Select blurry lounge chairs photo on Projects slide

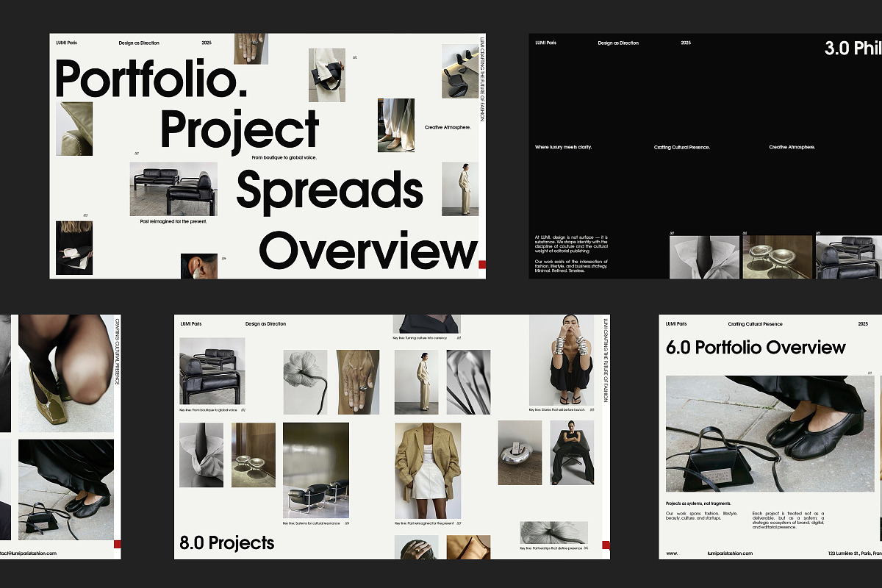[316, 471]
